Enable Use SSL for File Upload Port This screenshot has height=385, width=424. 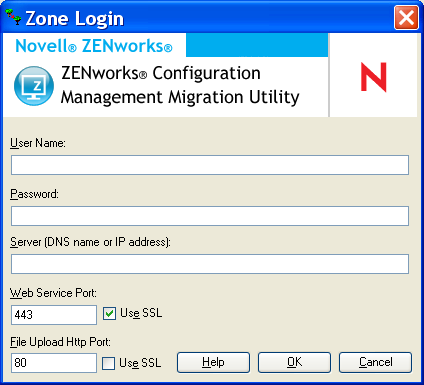pyautogui.click(x=108, y=363)
